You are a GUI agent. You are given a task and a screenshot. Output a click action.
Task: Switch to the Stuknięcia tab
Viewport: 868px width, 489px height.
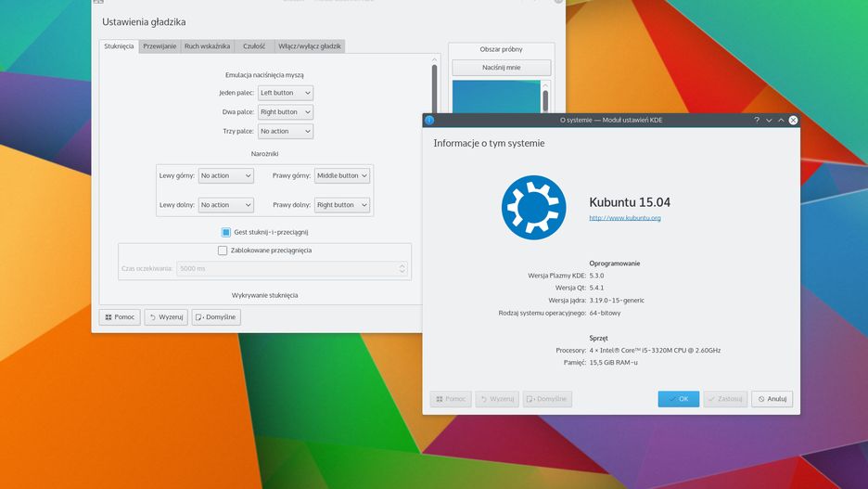(x=119, y=46)
